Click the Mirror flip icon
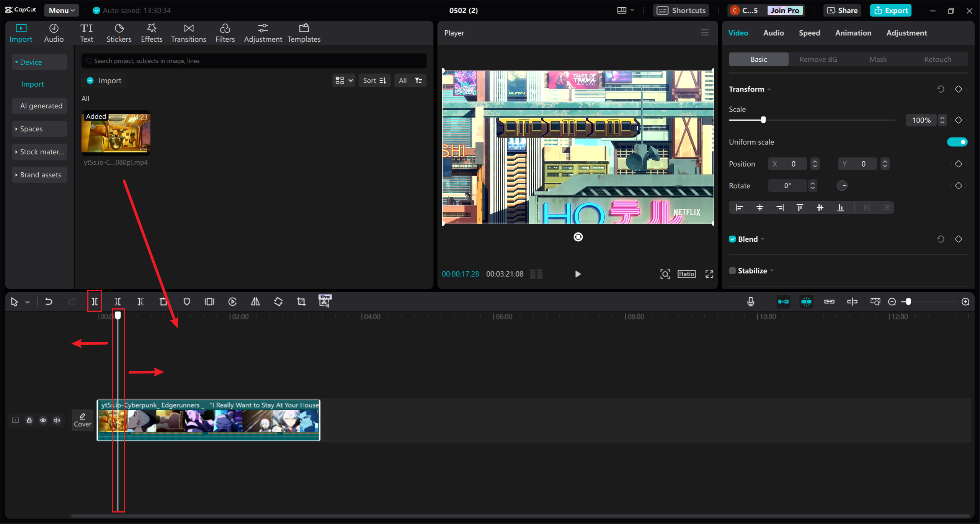Image resolution: width=980 pixels, height=524 pixels. click(x=255, y=302)
